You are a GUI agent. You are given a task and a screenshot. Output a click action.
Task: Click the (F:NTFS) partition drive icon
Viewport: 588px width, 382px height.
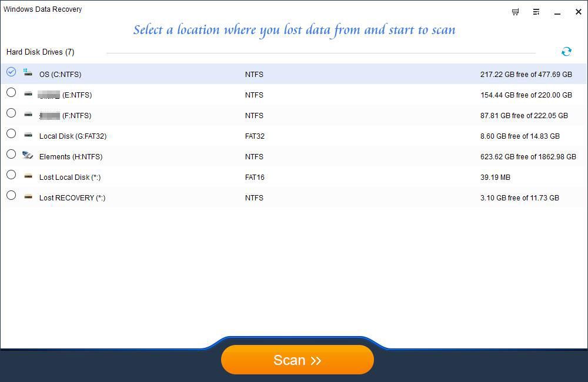point(28,115)
